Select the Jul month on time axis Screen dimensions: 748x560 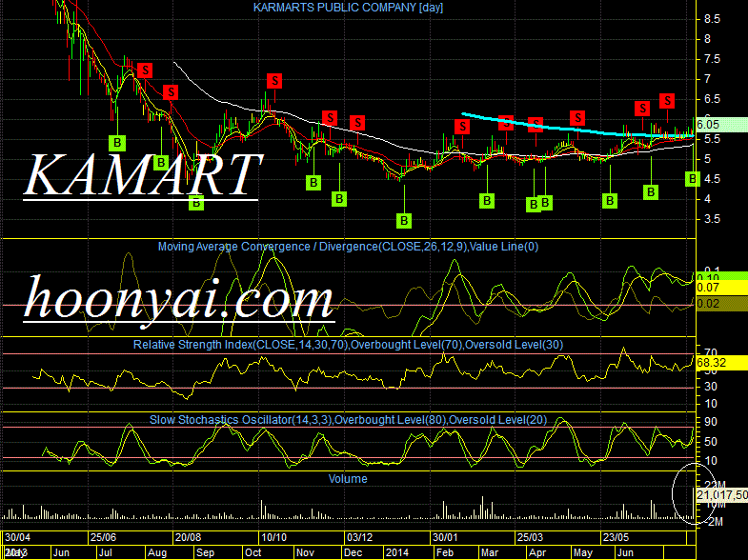106,552
